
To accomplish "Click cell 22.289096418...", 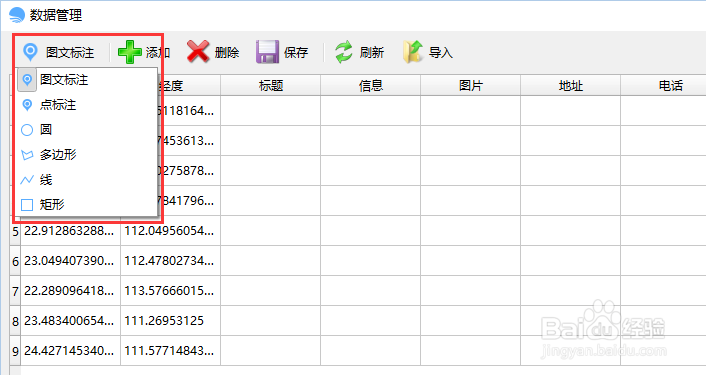I will (70, 291).
